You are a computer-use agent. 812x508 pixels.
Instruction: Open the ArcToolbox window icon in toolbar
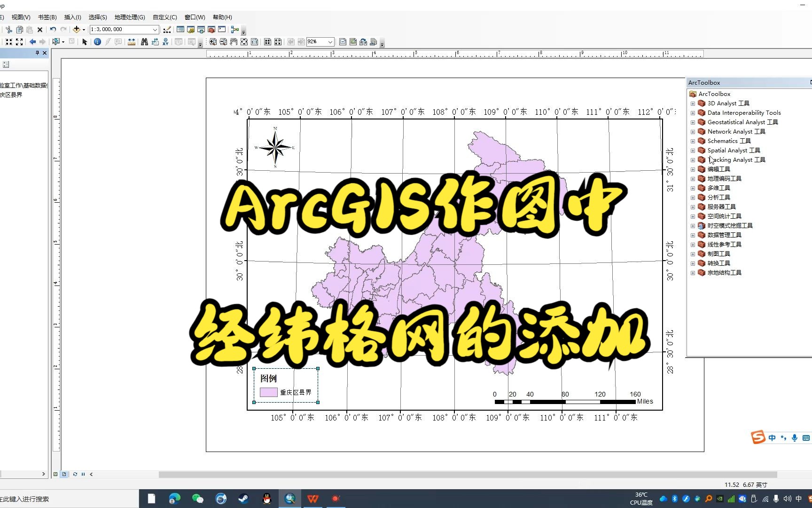pos(211,29)
